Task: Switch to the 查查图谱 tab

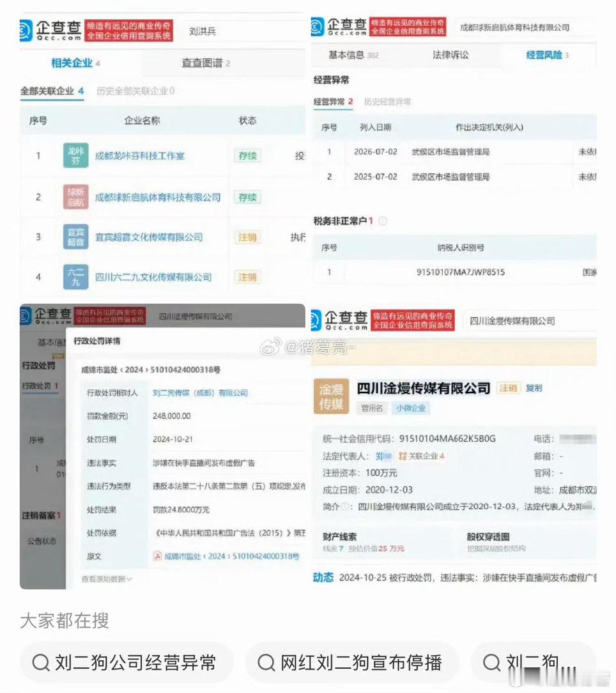Action: tap(206, 63)
